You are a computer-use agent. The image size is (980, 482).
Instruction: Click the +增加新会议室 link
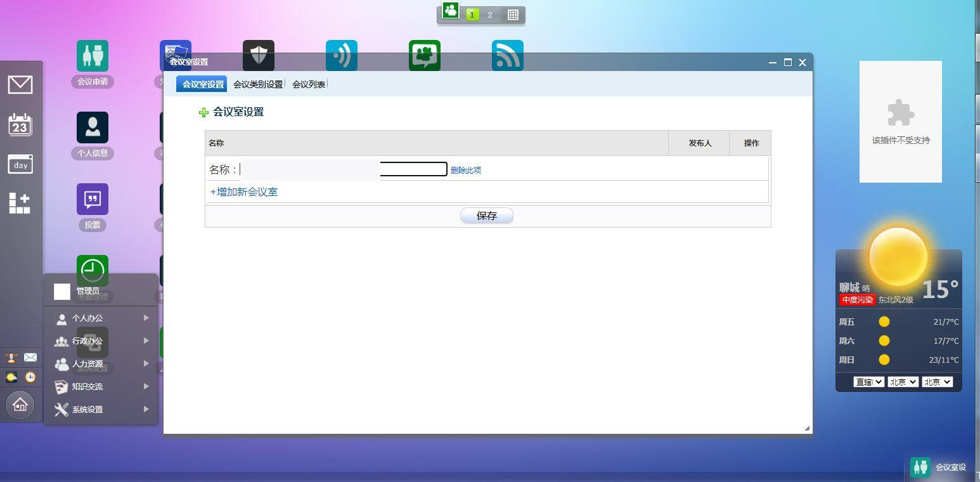pyautogui.click(x=243, y=192)
